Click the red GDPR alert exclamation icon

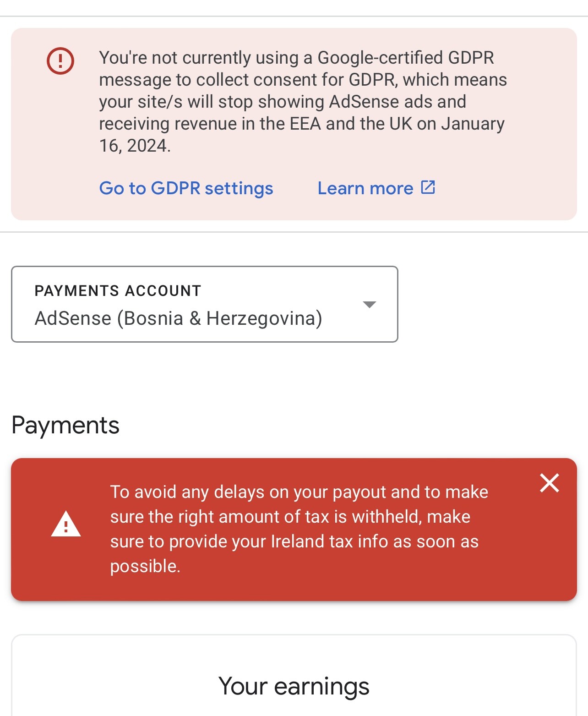(60, 60)
